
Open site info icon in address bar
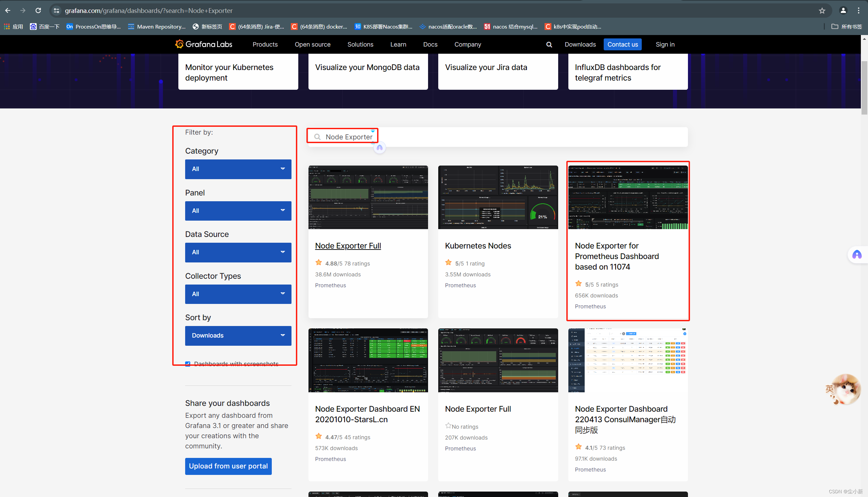[x=57, y=11]
